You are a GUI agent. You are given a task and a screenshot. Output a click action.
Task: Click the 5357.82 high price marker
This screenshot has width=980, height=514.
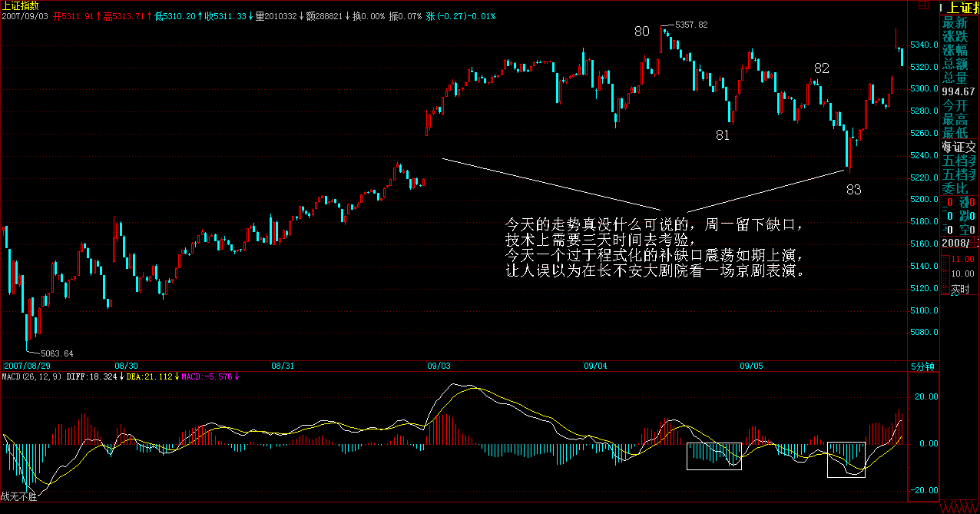[x=690, y=25]
